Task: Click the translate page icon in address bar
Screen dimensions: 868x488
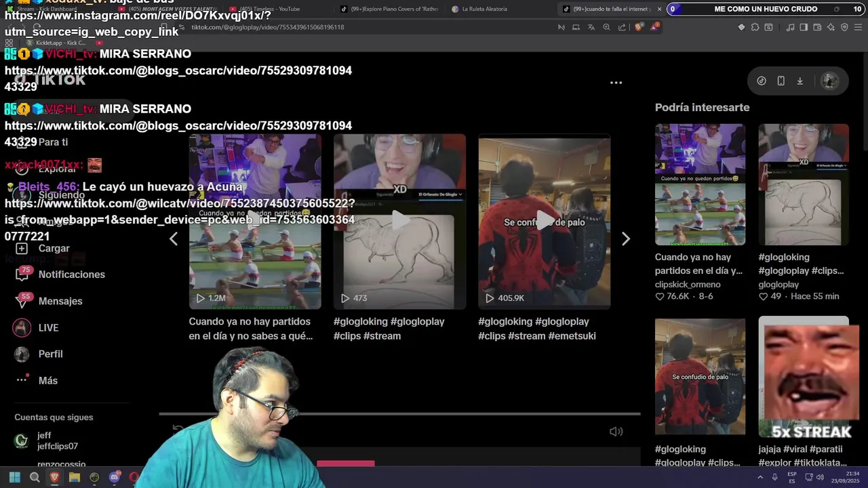Action: (591, 27)
